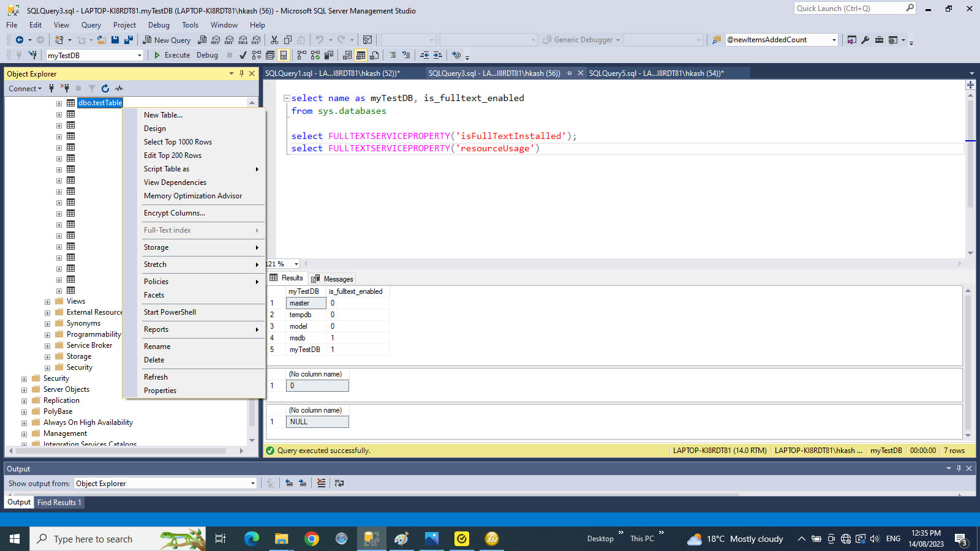Viewport: 980px width, 551px height.
Task: Click the Save All toolbar icon
Action: pos(128,40)
